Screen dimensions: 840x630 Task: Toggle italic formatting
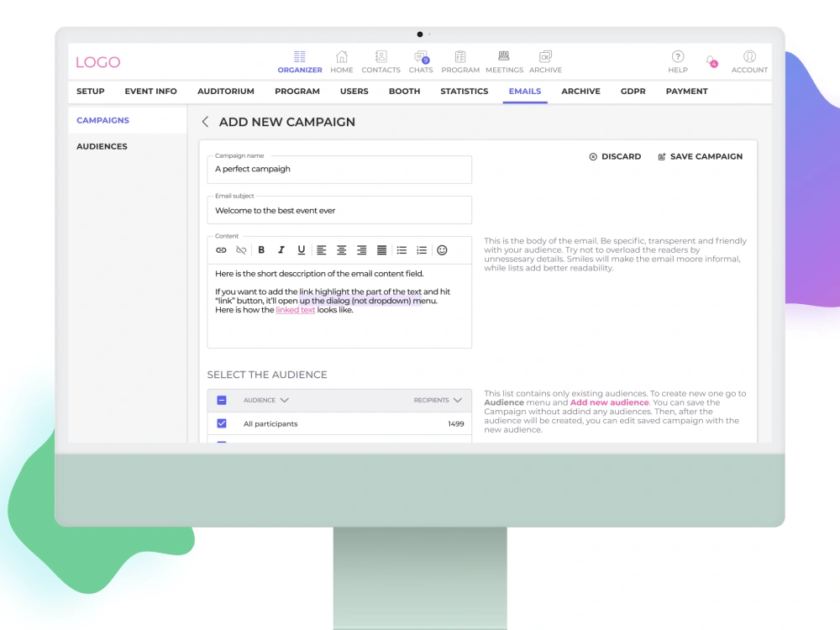point(281,249)
